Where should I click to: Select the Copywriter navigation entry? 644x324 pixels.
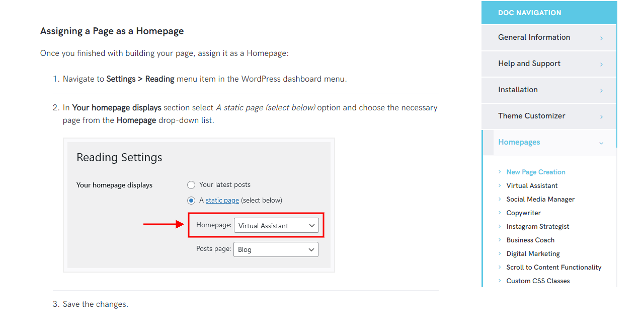[x=524, y=213]
